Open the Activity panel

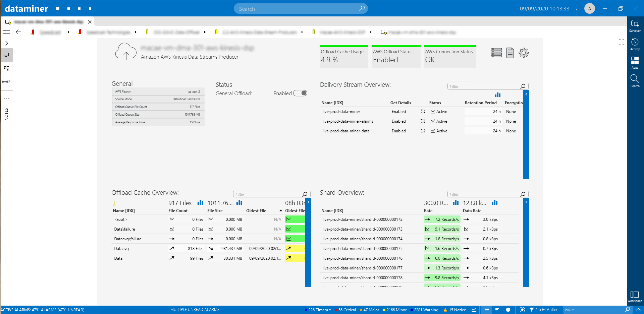(635, 44)
